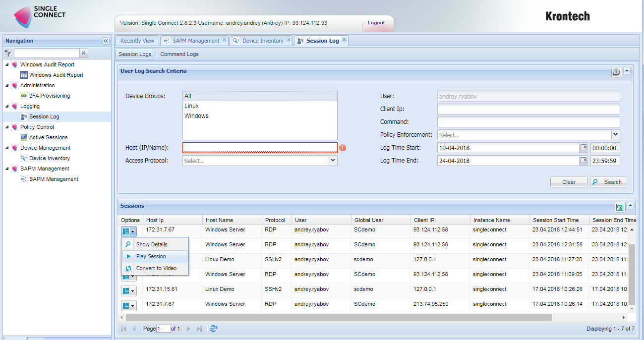This screenshot has width=644, height=340.
Task: Expand the Policy Enforcement dropdown
Action: click(615, 135)
